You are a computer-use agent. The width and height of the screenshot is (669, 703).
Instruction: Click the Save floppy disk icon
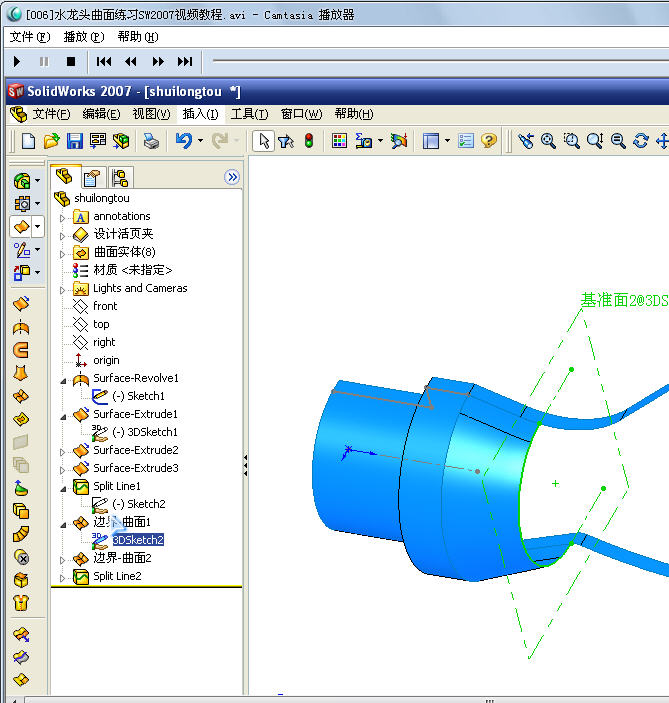point(74,141)
